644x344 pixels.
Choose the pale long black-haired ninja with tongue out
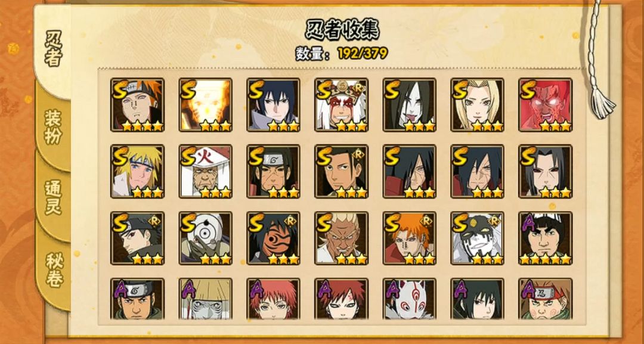tap(410, 105)
